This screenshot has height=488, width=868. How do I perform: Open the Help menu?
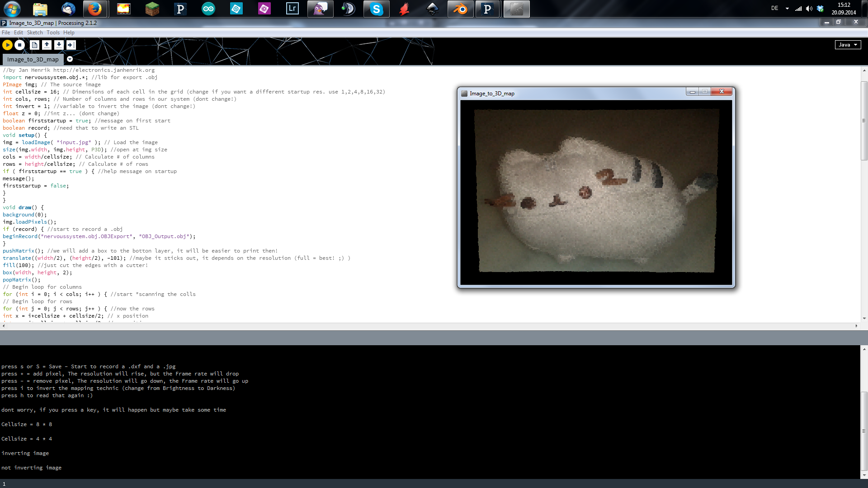tap(69, 33)
